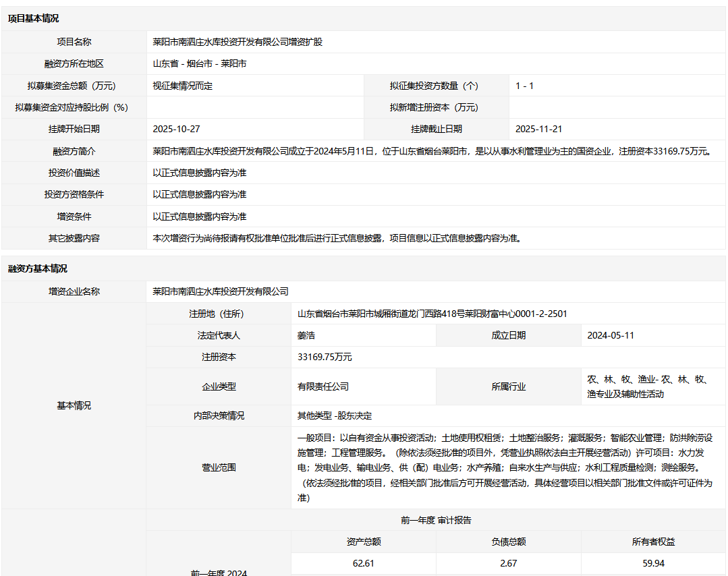This screenshot has width=728, height=576.
Task: Click the 投资价值描述 row value
Action: pyautogui.click(x=200, y=173)
